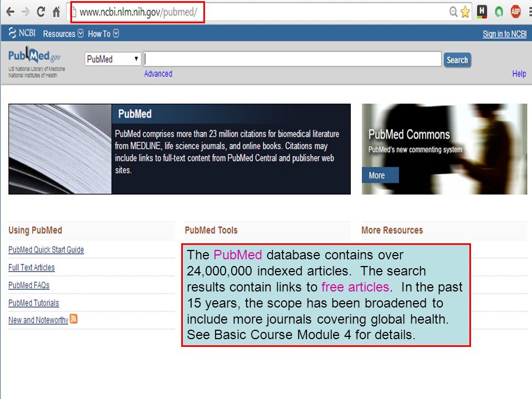Bookmark page with star icon
532x399 pixels.
click(465, 12)
